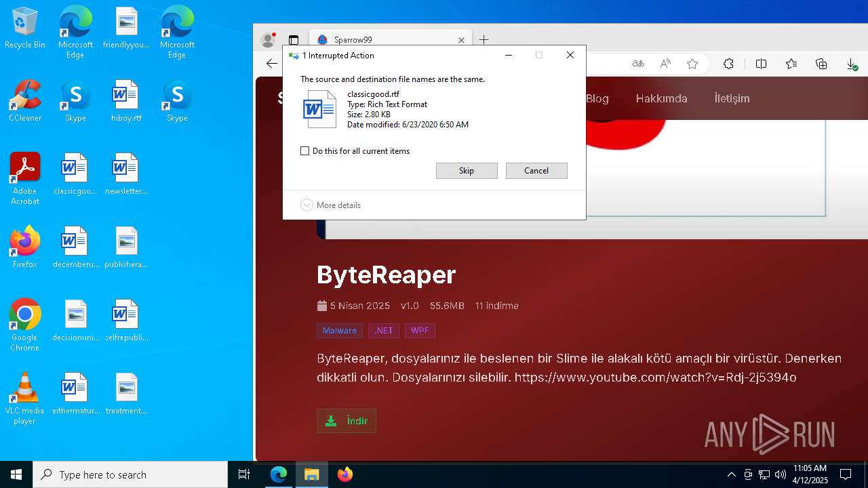Viewport: 868px width, 488px height.
Task: Open Firefox from the taskbar
Action: pos(345,474)
